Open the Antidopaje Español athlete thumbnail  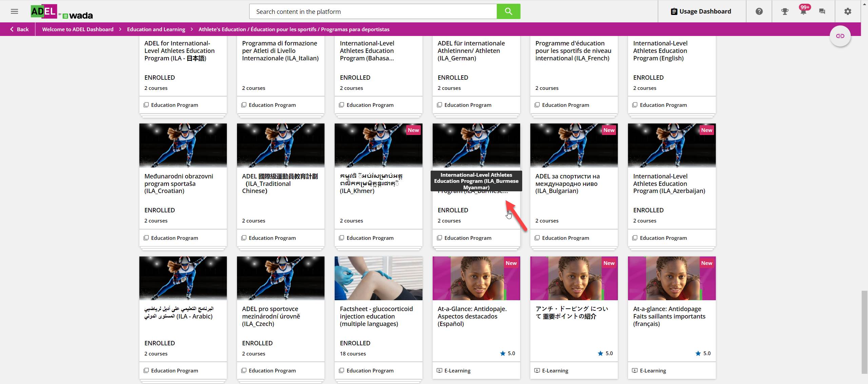[x=476, y=278]
